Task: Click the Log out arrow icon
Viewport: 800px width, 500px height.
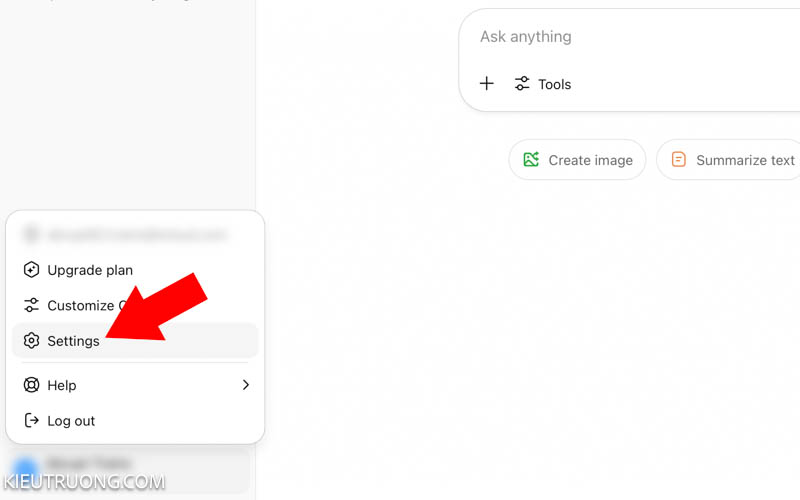Action: pos(31,421)
